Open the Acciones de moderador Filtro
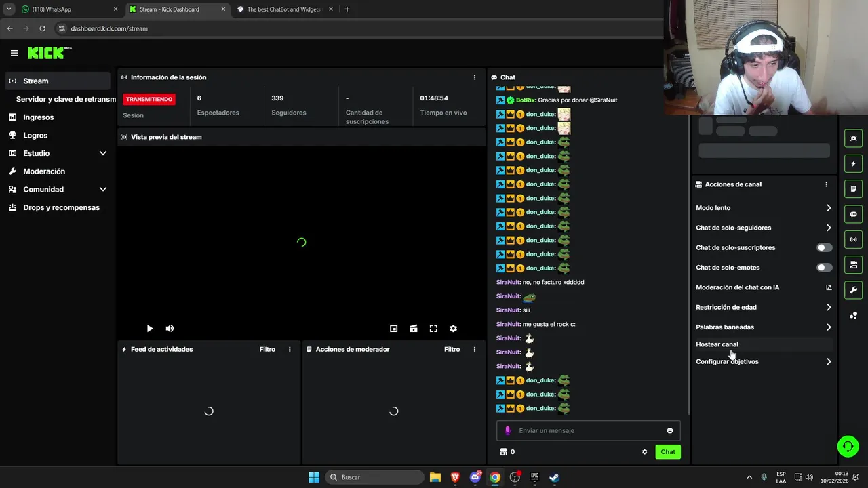The image size is (868, 488). tap(452, 349)
